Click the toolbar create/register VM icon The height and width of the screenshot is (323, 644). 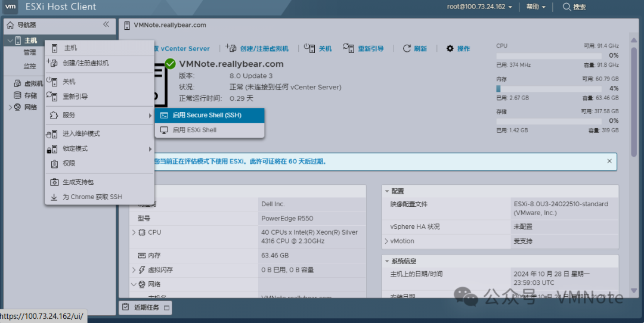coord(231,48)
